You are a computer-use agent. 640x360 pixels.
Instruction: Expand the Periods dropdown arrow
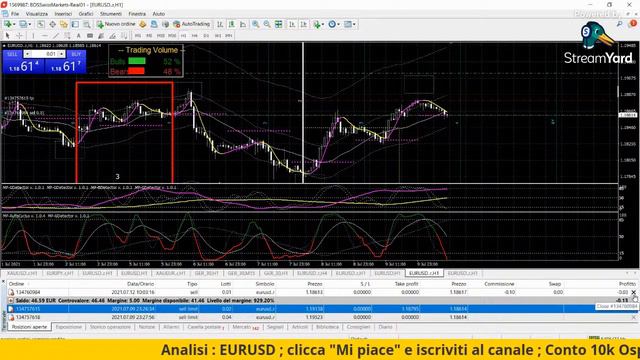(338, 24)
